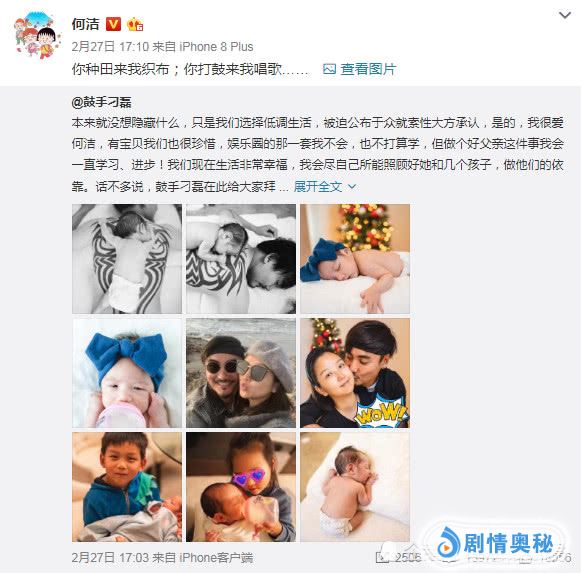Open the post options chevron menu
This screenshot has height=573, width=581.
point(565,15)
